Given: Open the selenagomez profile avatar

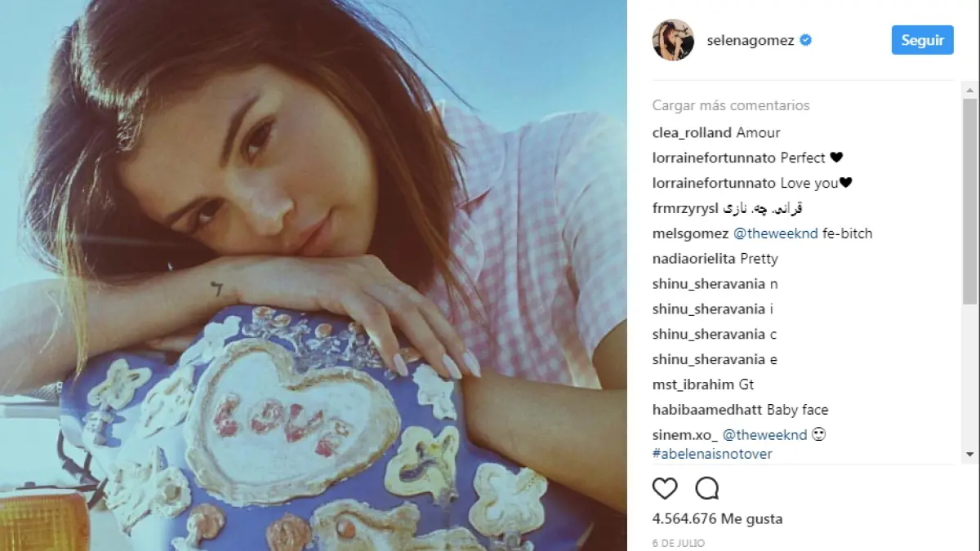Looking at the screenshot, I should tap(673, 40).
